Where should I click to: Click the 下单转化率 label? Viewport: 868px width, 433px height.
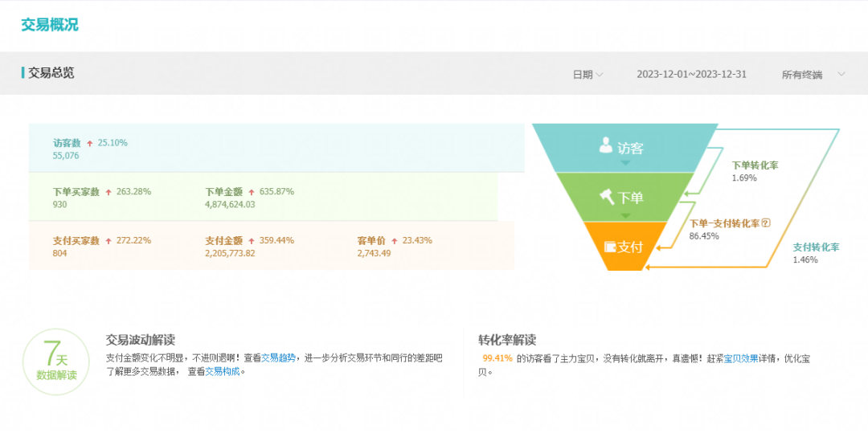[x=755, y=165]
